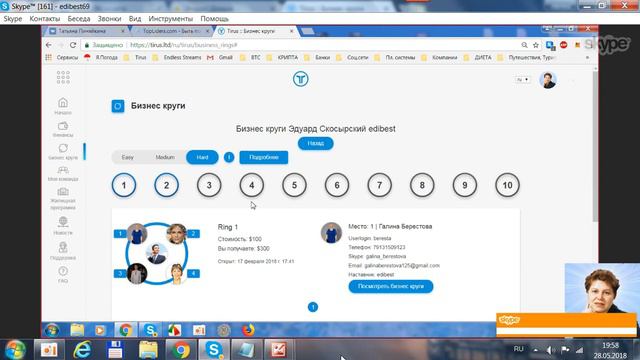Open Skype menu in menu bar
Viewport: 640px width, 360px height.
pos(13,19)
